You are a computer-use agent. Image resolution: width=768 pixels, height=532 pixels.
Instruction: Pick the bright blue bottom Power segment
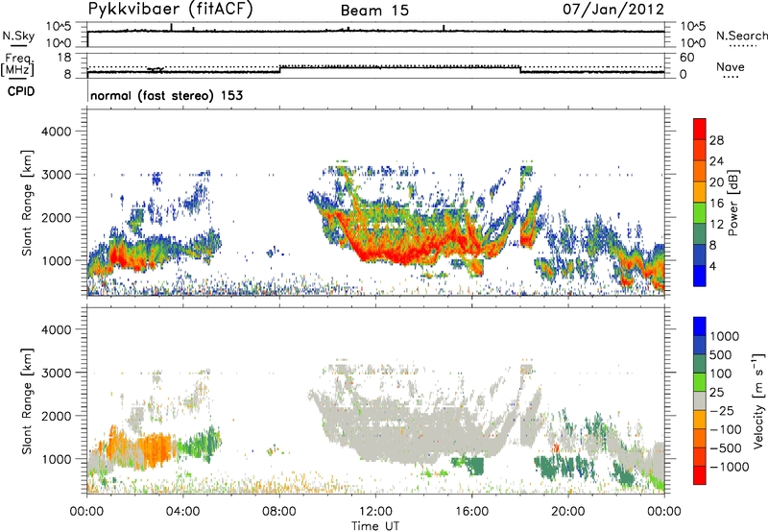700,276
